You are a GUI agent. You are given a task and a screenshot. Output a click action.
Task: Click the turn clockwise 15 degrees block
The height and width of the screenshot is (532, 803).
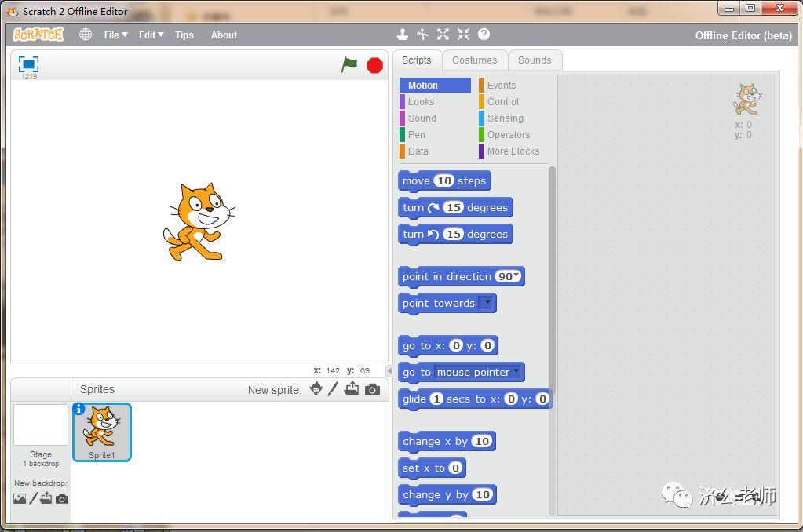point(455,207)
